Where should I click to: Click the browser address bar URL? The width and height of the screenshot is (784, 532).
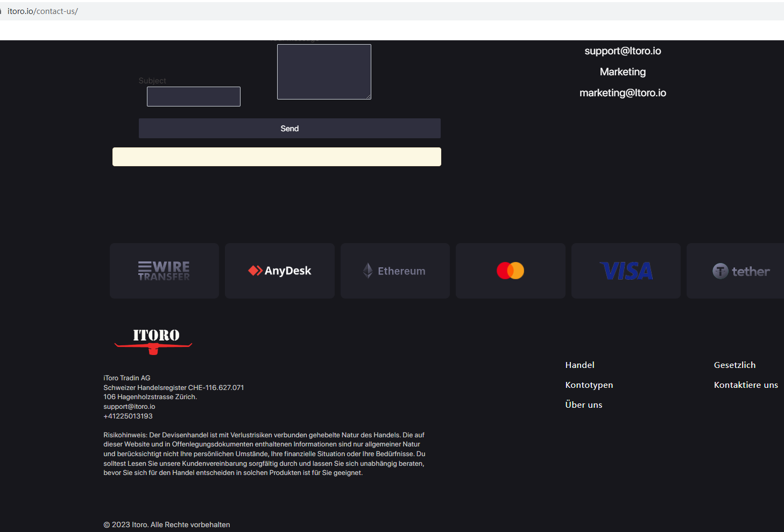[43, 11]
